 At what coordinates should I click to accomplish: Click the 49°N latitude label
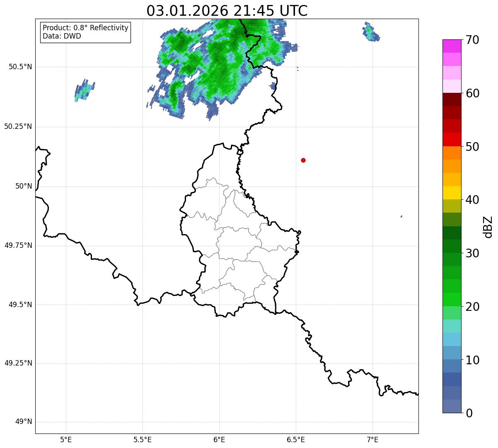(x=24, y=422)
